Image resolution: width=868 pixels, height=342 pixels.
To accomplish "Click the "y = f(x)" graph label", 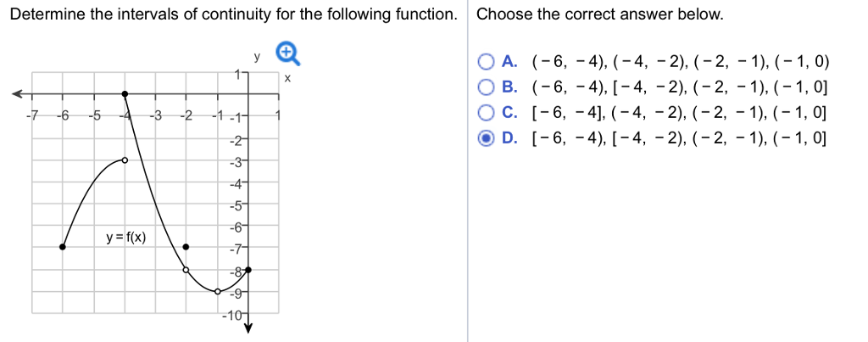I will point(125,237).
